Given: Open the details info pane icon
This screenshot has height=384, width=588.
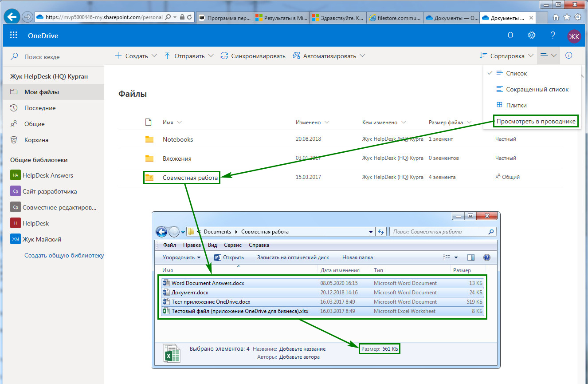Looking at the screenshot, I should pos(569,55).
